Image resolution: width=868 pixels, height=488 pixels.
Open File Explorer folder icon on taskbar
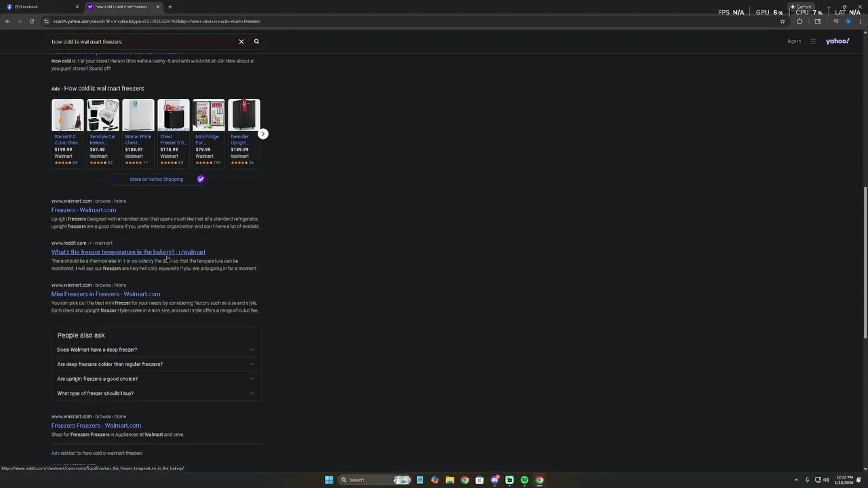coord(450,480)
